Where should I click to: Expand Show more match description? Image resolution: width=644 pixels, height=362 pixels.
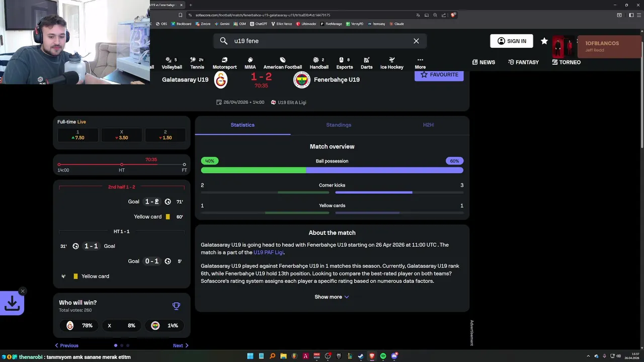pos(332,297)
